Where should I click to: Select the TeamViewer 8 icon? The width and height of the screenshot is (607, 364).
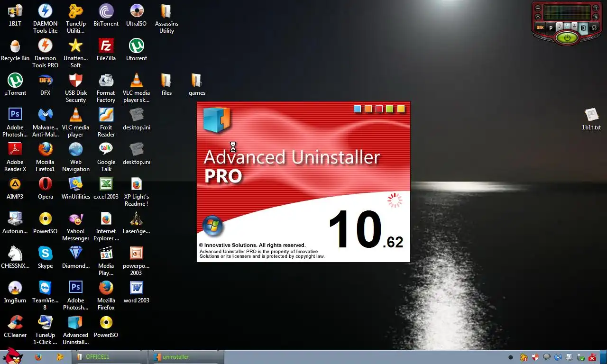point(46,295)
